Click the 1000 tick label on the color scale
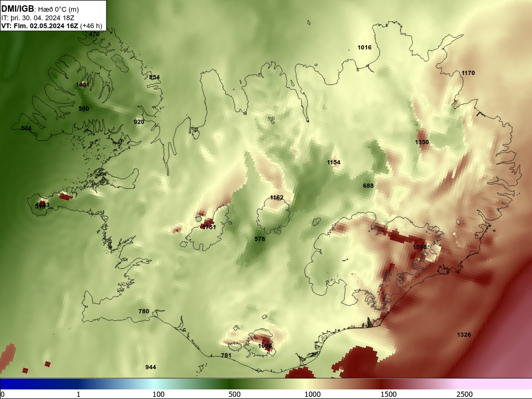Viewport: 532px width, 399px height. tap(312, 394)
